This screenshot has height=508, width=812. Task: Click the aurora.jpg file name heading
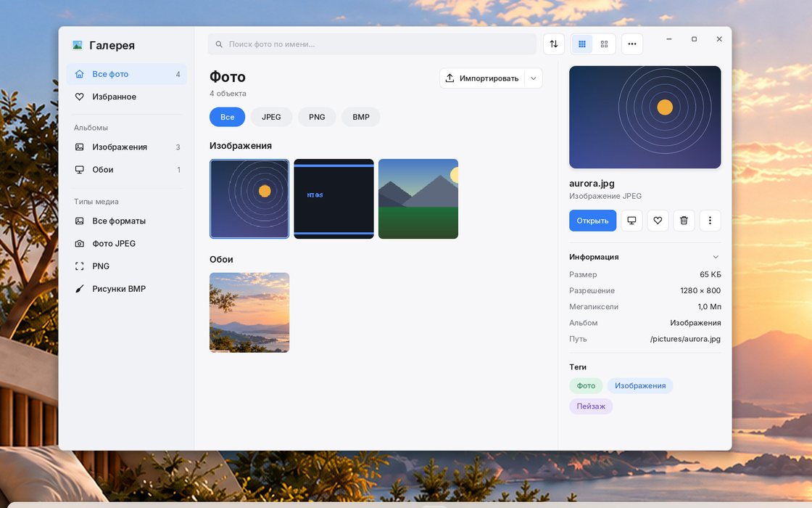click(592, 184)
